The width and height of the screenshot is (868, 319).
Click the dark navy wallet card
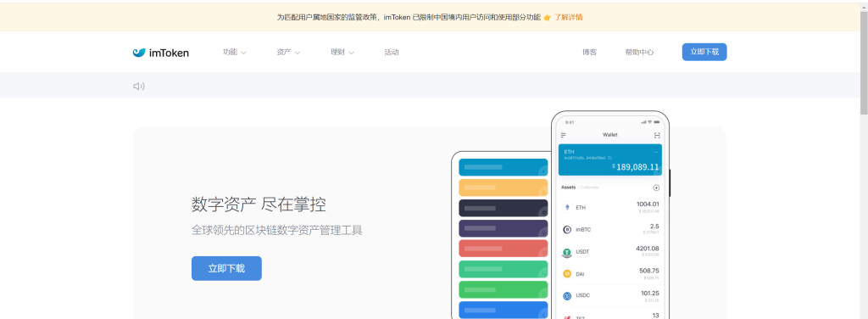pyautogui.click(x=504, y=208)
